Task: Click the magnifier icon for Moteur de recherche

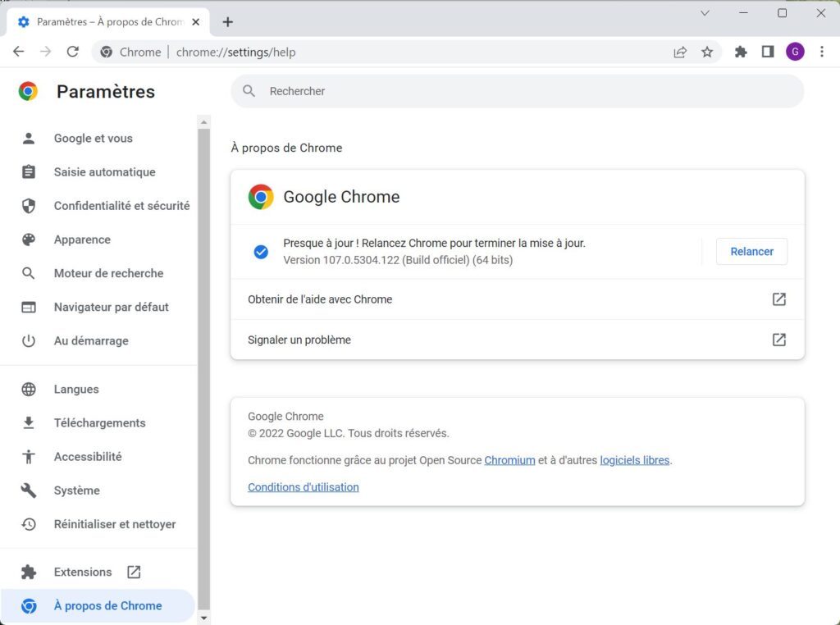Action: pyautogui.click(x=29, y=273)
